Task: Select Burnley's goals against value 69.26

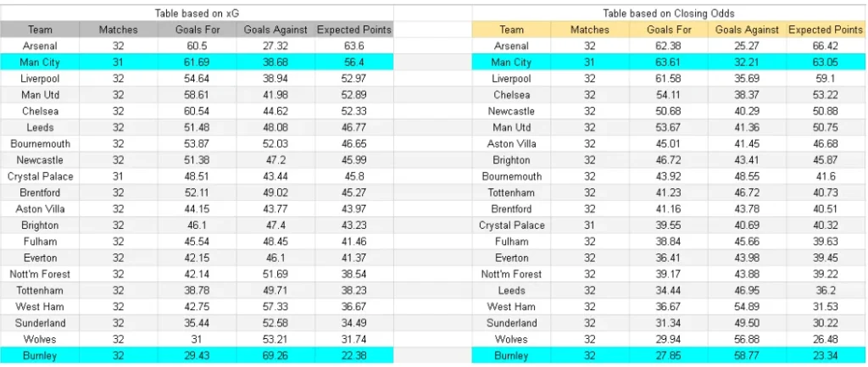Action: (x=275, y=356)
